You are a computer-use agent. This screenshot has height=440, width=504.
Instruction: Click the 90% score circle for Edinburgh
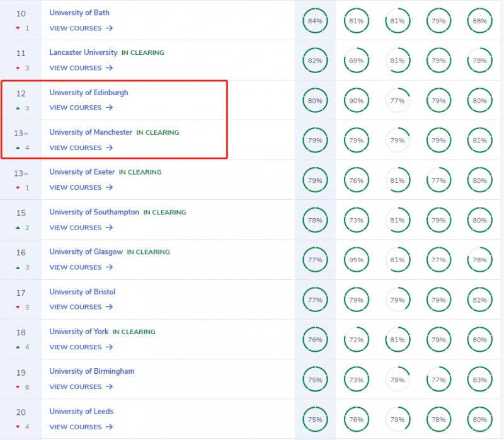tap(356, 101)
